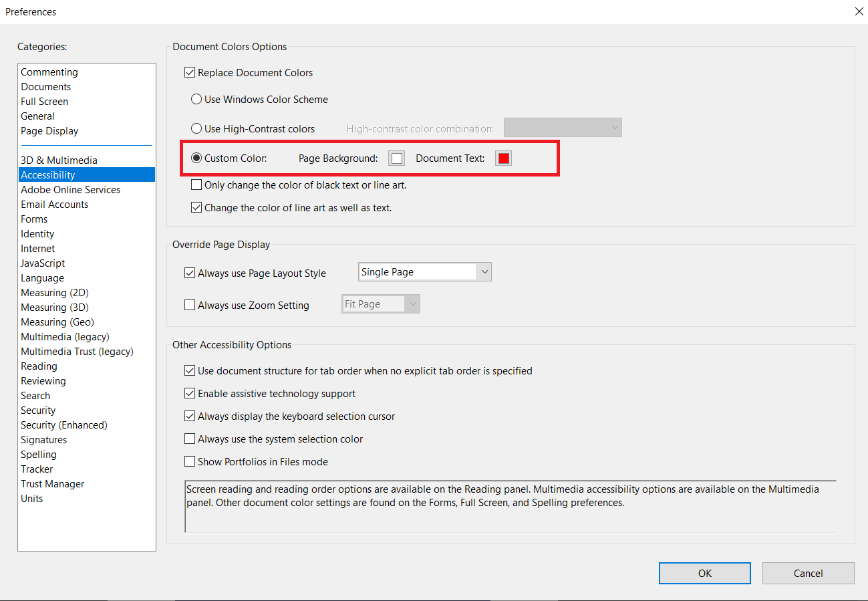Image resolution: width=868 pixels, height=601 pixels.
Task: Enable Always use the system selection color
Action: coord(190,439)
